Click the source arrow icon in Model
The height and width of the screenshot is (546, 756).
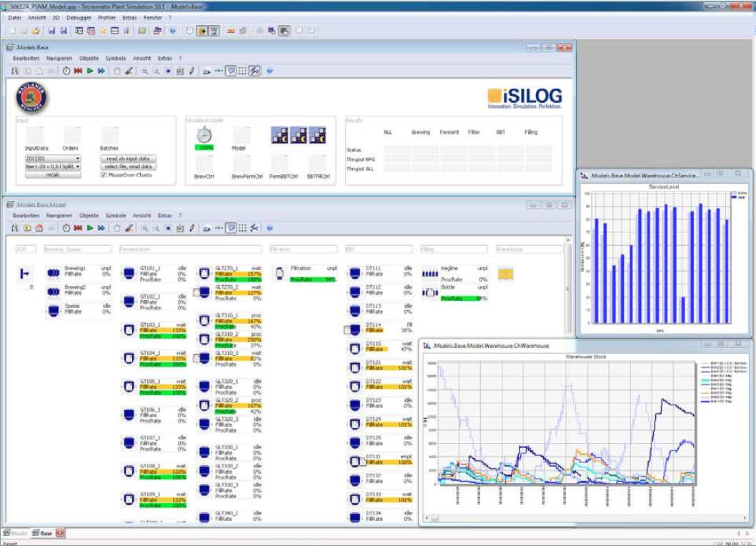tap(24, 274)
